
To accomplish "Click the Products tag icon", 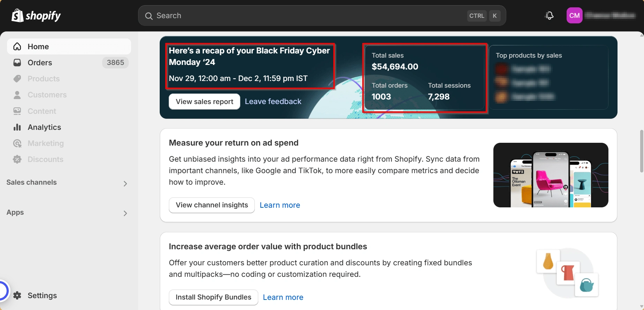I will click(x=17, y=79).
